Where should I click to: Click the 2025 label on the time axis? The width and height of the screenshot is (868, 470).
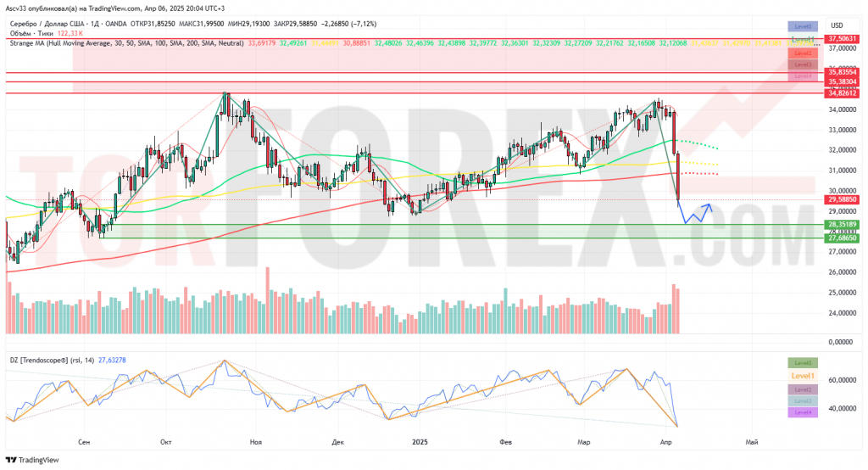420,442
